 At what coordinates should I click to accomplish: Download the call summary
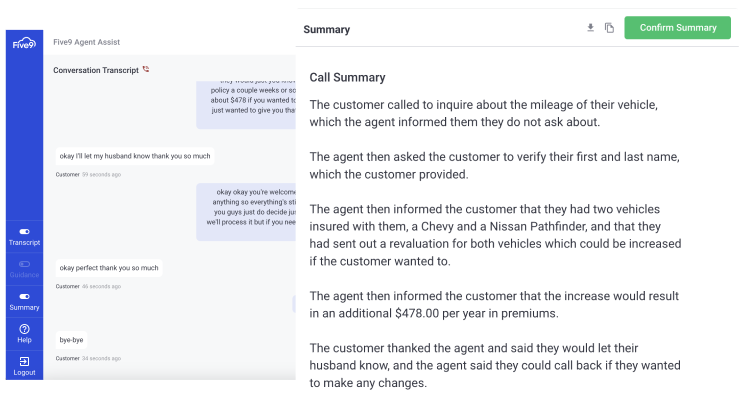point(590,28)
